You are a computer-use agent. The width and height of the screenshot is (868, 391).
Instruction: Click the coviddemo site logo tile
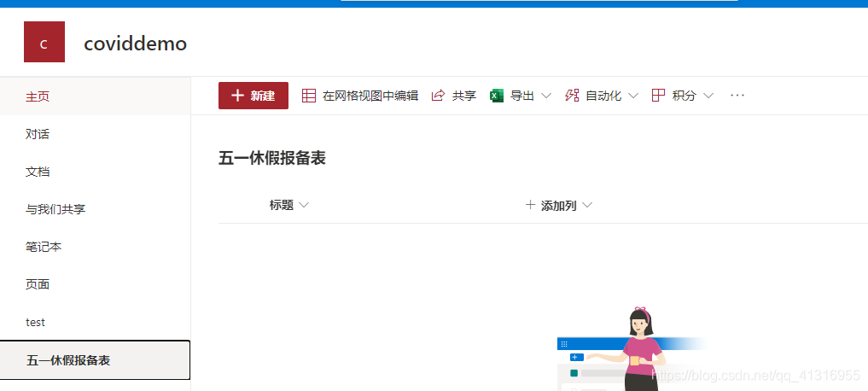click(44, 42)
